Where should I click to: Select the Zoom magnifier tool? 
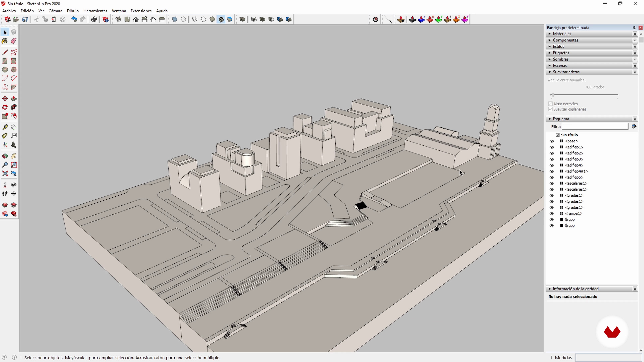[x=5, y=165]
